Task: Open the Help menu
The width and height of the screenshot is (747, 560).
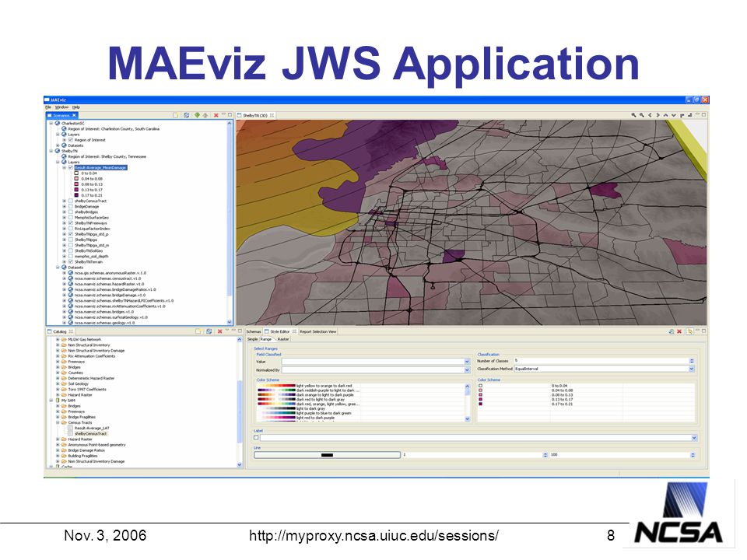Action: (76, 107)
